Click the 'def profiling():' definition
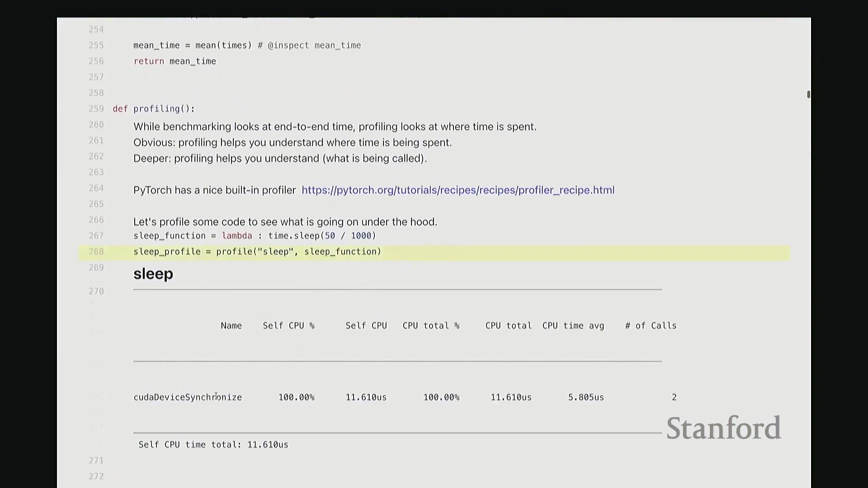Screen dimensions: 868x488 154,109
